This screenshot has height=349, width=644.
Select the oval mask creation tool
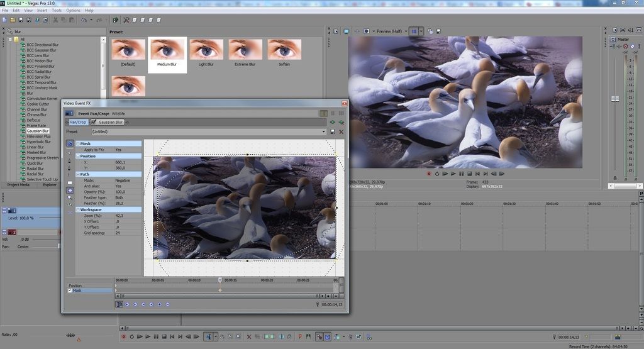pyautogui.click(x=70, y=191)
